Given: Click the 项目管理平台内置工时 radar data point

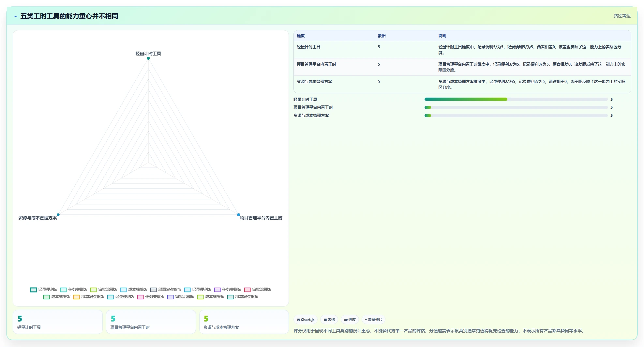Looking at the screenshot, I should [x=238, y=215].
